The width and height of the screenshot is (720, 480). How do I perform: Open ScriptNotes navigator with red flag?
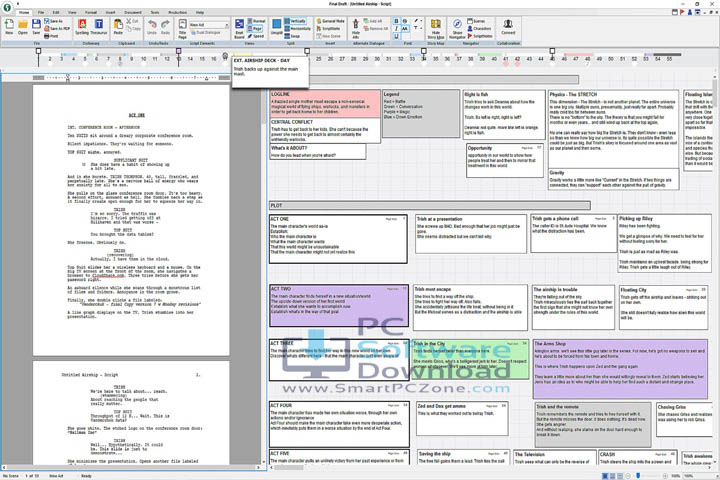tap(480, 36)
